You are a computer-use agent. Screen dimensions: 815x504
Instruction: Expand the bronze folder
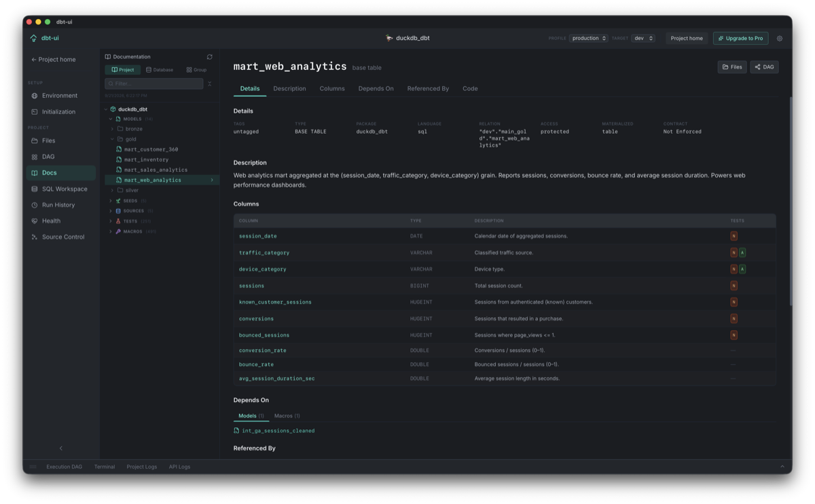pos(113,129)
